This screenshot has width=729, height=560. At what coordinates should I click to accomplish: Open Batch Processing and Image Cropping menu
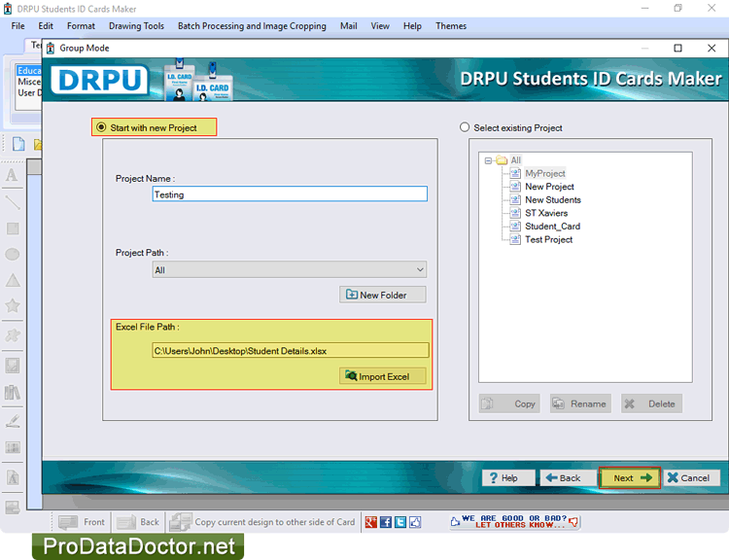[x=252, y=26]
